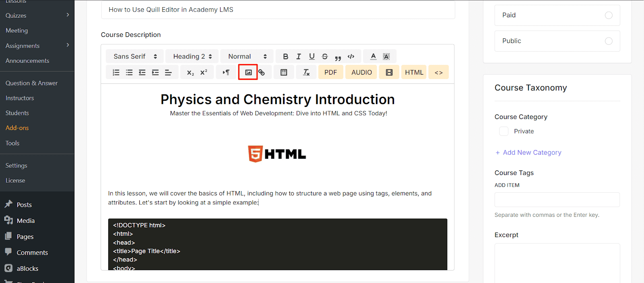
Task: Toggle right-to-left text direction
Action: [x=226, y=73]
